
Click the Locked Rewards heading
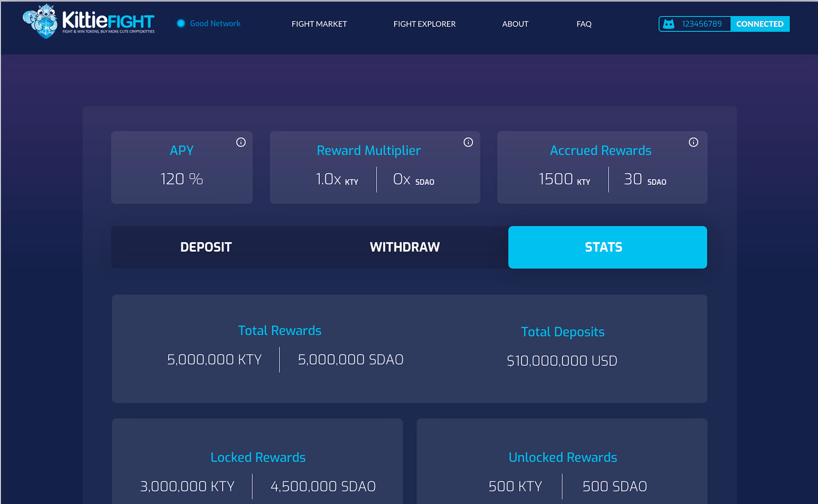coord(258,457)
